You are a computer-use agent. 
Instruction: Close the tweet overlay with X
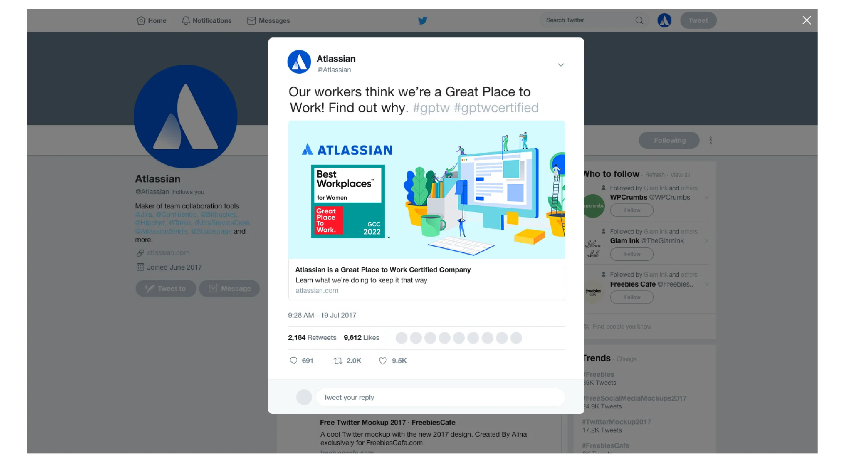click(x=807, y=20)
